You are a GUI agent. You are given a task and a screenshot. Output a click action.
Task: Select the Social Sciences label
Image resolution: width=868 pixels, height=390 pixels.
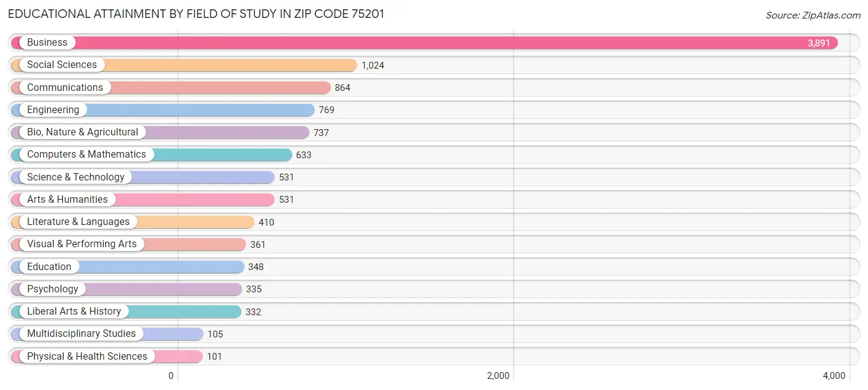tap(62, 65)
